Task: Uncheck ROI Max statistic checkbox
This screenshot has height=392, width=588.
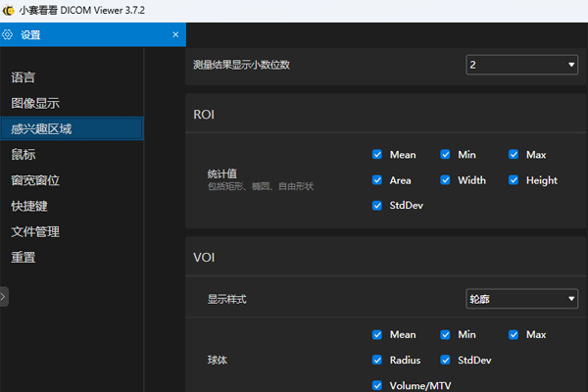Action: (x=514, y=155)
